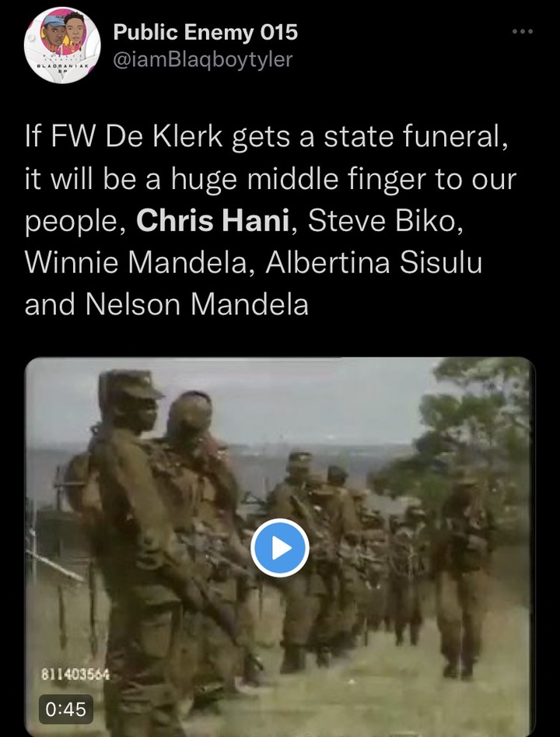The height and width of the screenshot is (737, 560).
Task: Select the bold Chris Hani text
Action: (213, 221)
